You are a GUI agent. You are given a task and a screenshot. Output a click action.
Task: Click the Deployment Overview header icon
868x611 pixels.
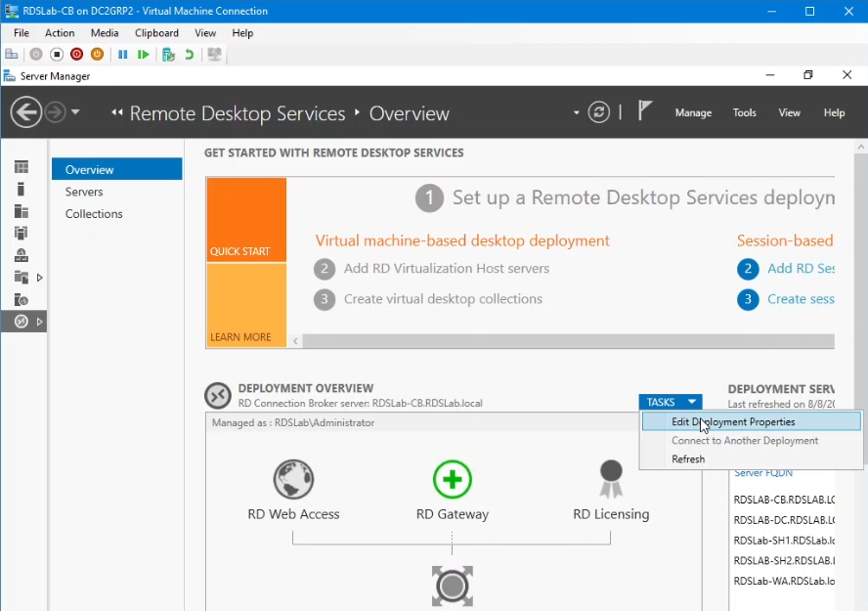218,395
